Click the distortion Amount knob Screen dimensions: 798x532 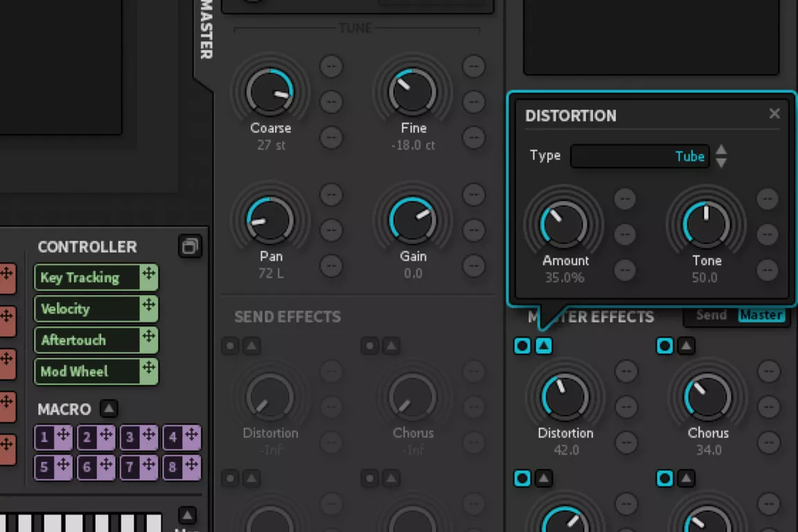point(564,224)
